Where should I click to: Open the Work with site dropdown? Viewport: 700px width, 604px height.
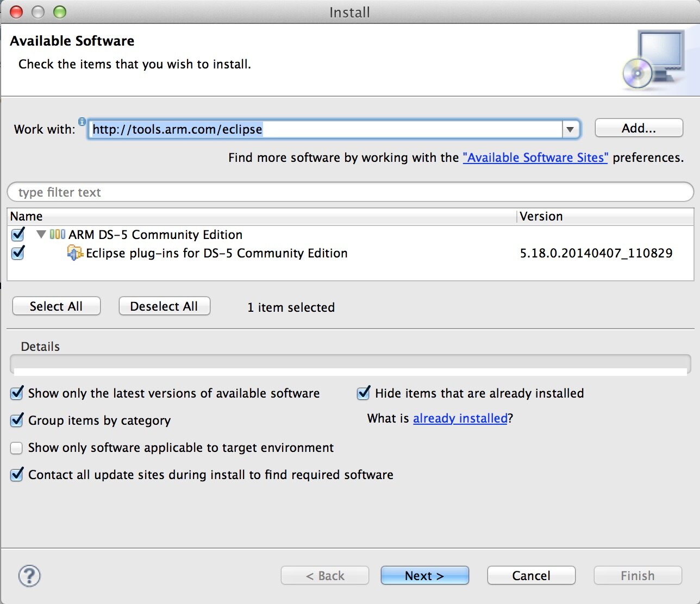coord(570,129)
